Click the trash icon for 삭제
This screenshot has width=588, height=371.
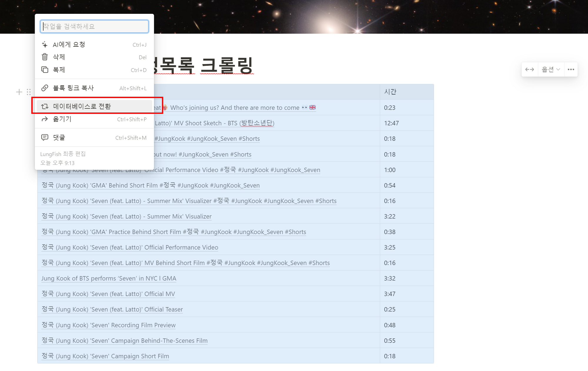pyautogui.click(x=45, y=57)
